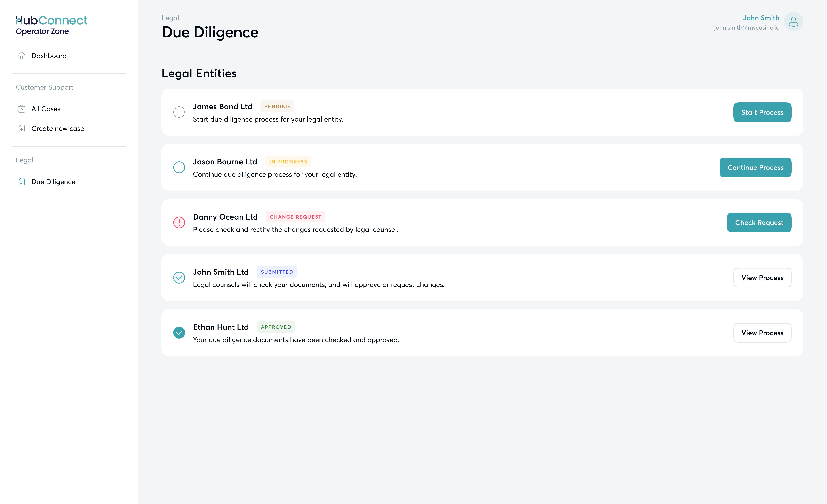Click the All Cases briefcase icon
Viewport: 827px width, 504px height.
[x=21, y=109]
